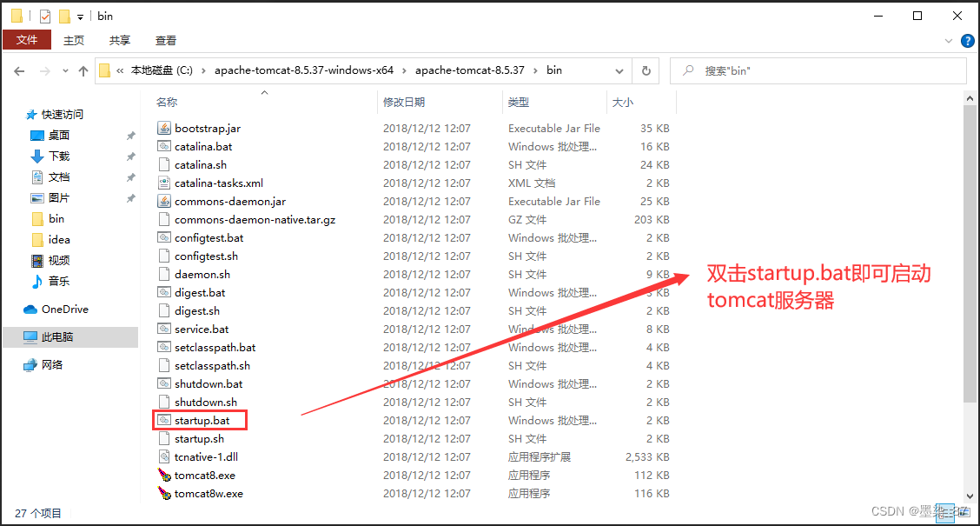The width and height of the screenshot is (980, 526).
Task: Go back with the back arrow
Action: coord(19,71)
